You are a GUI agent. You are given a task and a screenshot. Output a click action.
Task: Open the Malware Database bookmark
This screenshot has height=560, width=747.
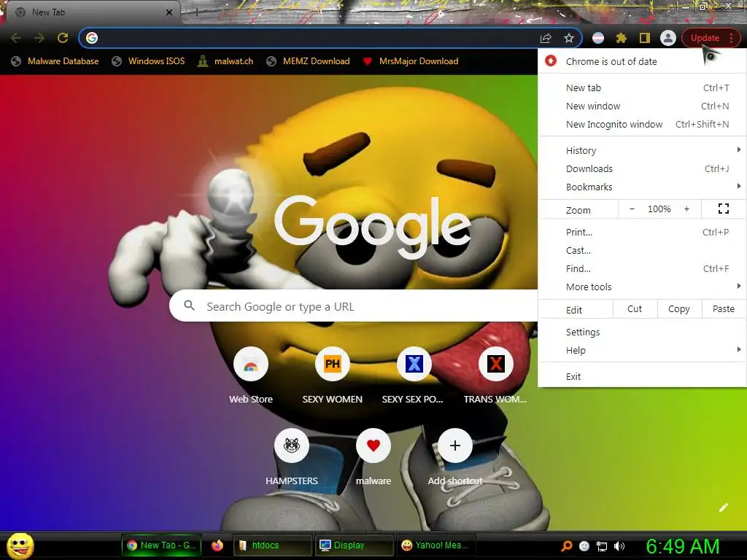point(55,61)
